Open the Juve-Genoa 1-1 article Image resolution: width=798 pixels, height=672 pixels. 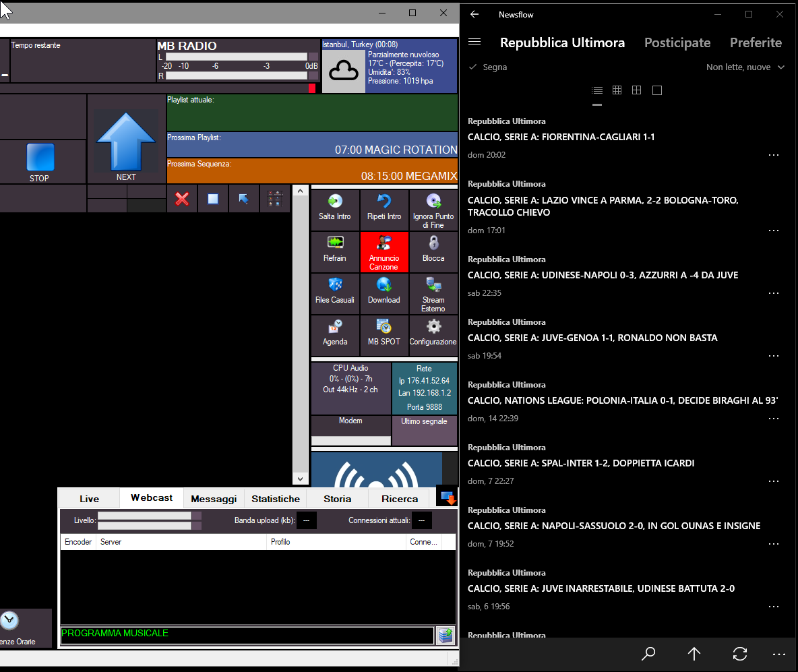coord(592,338)
